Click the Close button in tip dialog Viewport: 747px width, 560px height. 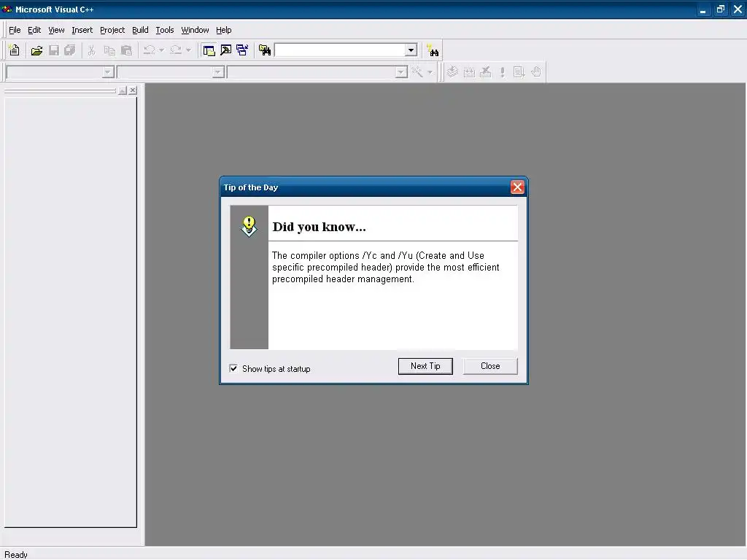[490, 366]
